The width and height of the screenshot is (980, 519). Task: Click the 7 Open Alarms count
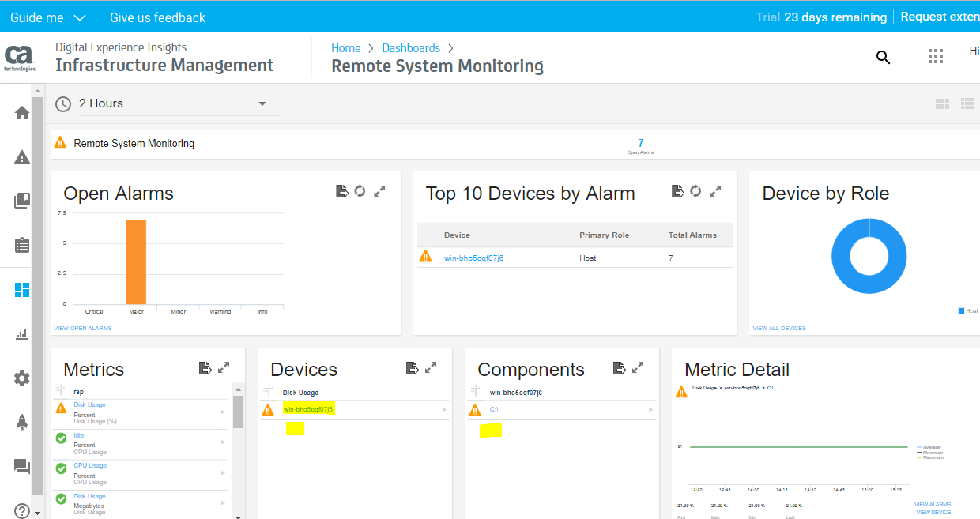pos(641,143)
